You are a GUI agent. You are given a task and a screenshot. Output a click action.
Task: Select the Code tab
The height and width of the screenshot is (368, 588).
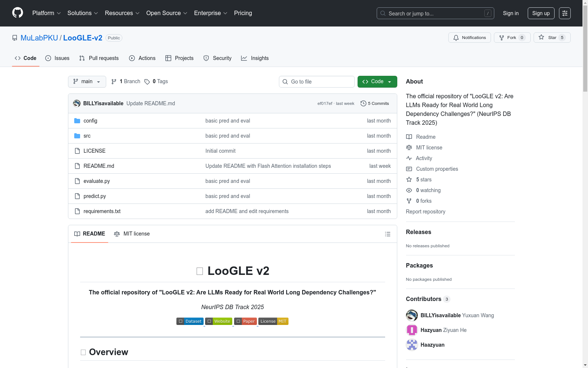[x=26, y=58]
